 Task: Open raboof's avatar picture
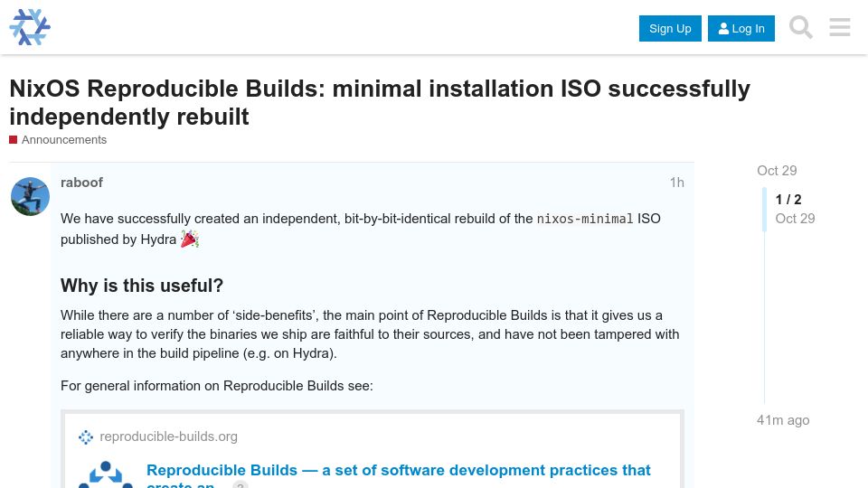click(x=30, y=196)
